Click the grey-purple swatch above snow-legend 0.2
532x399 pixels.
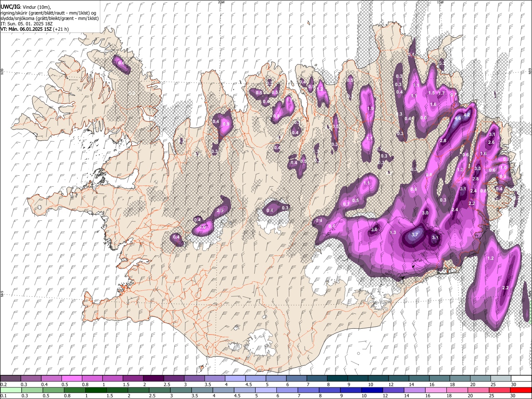(10, 378)
